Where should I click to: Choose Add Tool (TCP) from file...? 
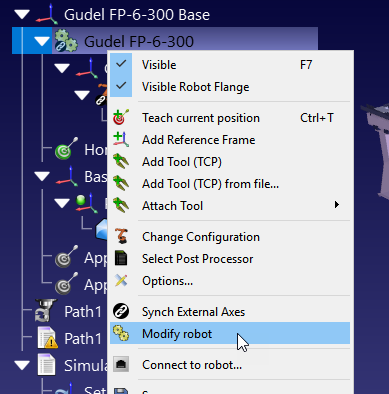point(210,184)
